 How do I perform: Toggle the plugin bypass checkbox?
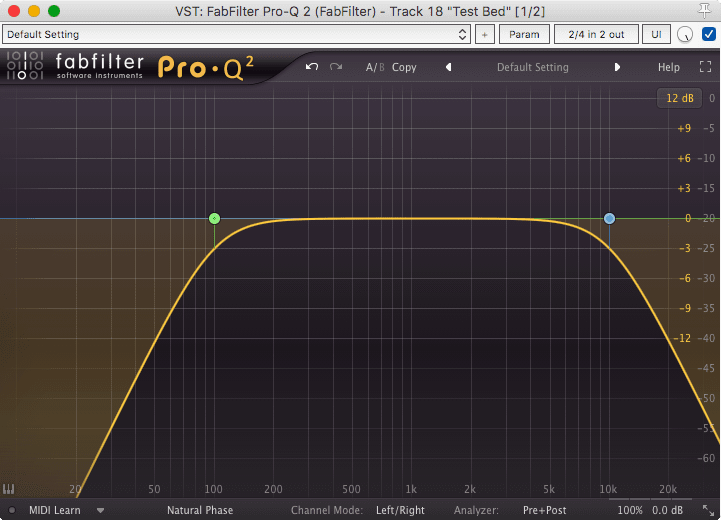coord(709,34)
